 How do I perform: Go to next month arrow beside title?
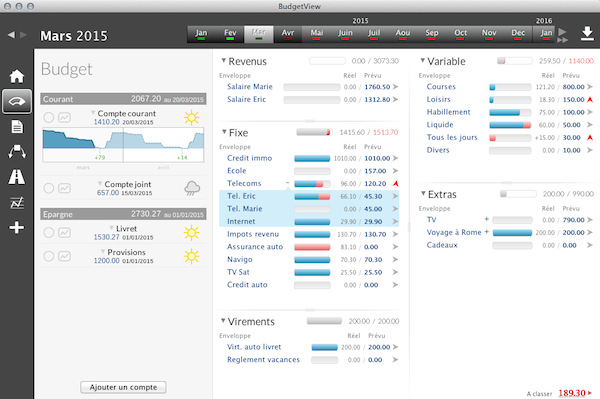click(23, 35)
